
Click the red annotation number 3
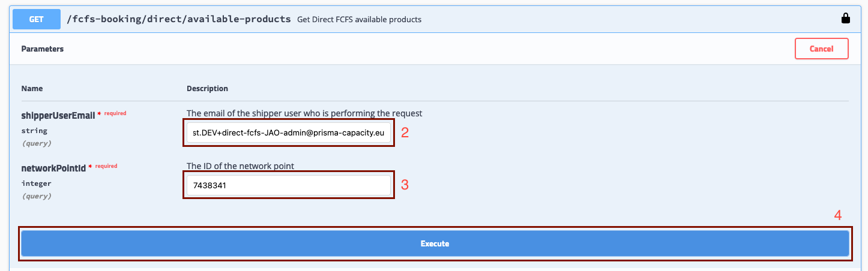(x=405, y=185)
